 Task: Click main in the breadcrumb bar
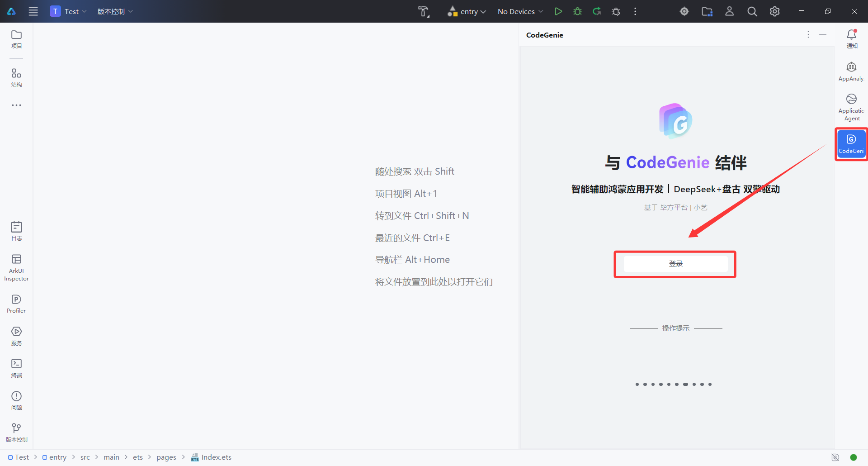(x=111, y=457)
